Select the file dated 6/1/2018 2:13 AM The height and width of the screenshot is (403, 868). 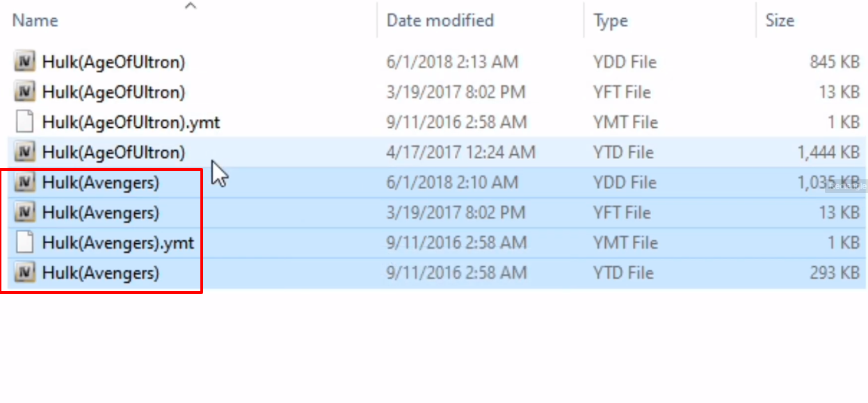pyautogui.click(x=437, y=62)
